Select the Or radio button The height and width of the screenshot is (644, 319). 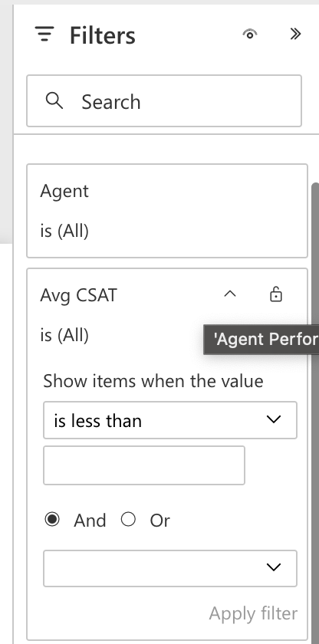129,520
